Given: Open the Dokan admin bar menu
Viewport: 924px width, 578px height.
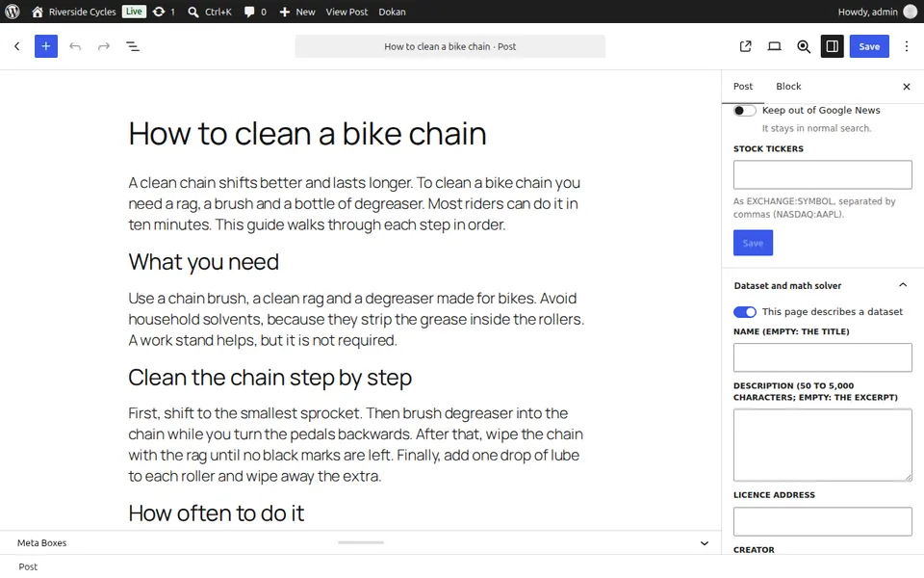Looking at the screenshot, I should click(392, 12).
